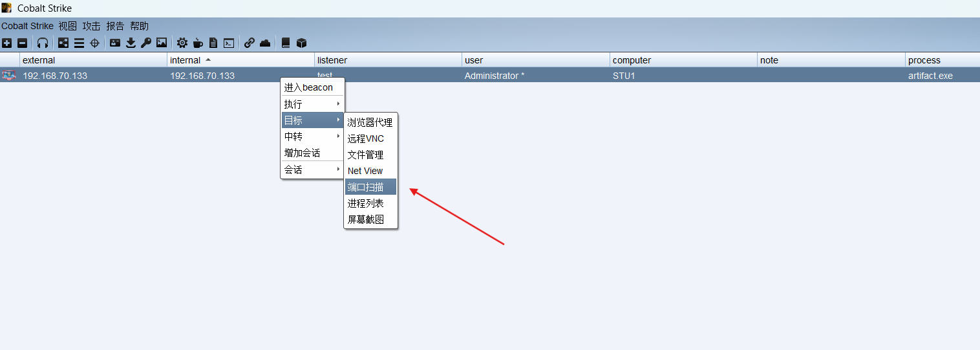Sort by the external column header
980x350 pixels.
93,60
